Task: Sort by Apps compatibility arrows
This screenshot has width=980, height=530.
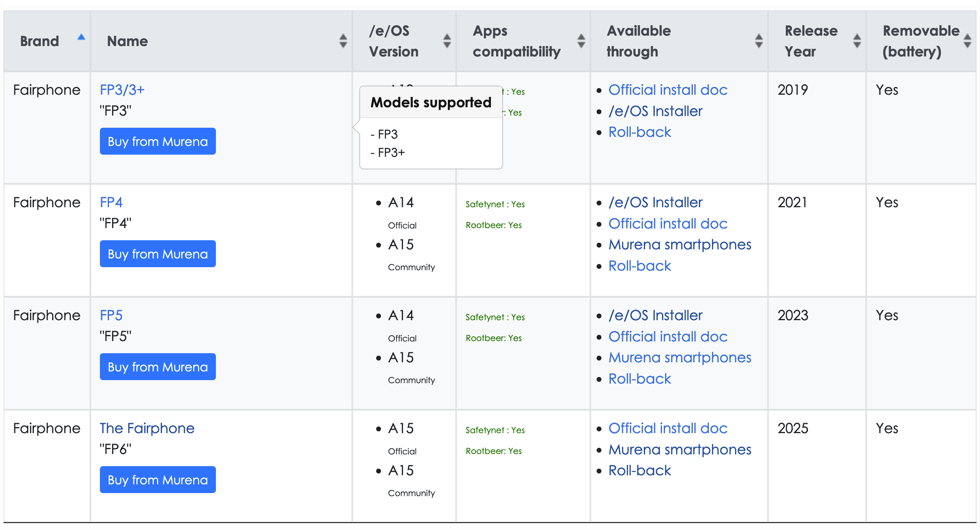Action: tap(581, 41)
